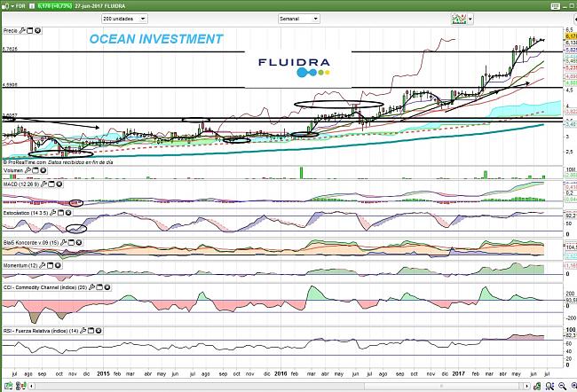
Task: Click the yellow current price tag 6,170
Action: pyautogui.click(x=571, y=36)
